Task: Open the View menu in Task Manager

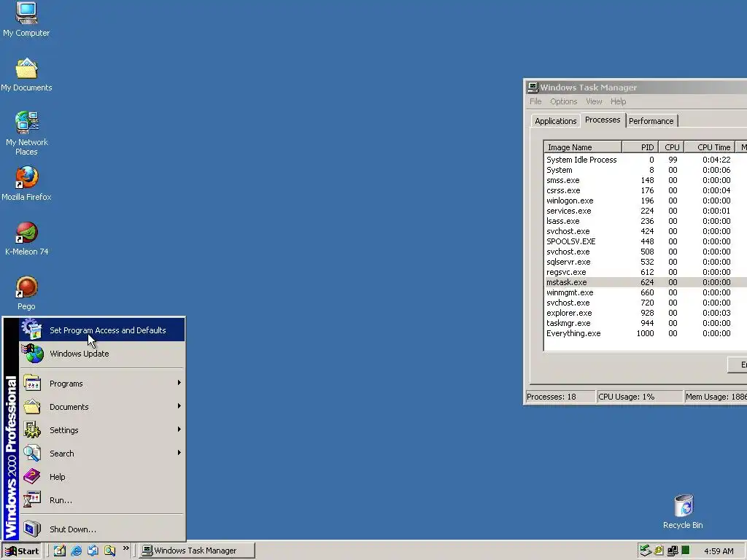Action: pos(594,101)
